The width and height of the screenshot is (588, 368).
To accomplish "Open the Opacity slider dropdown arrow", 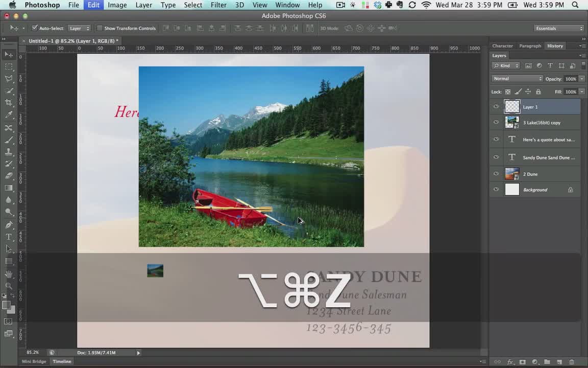I will (582, 79).
